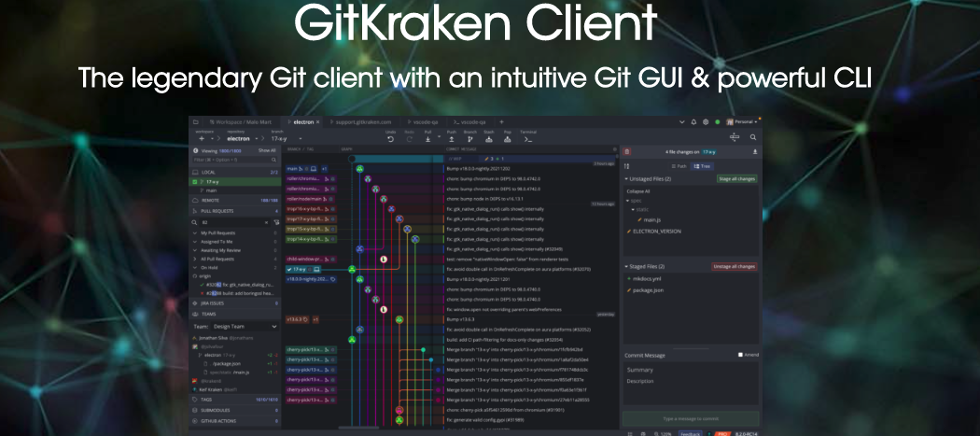The width and height of the screenshot is (980, 436).
Task: Clear the pull request search with X
Action: [266, 222]
